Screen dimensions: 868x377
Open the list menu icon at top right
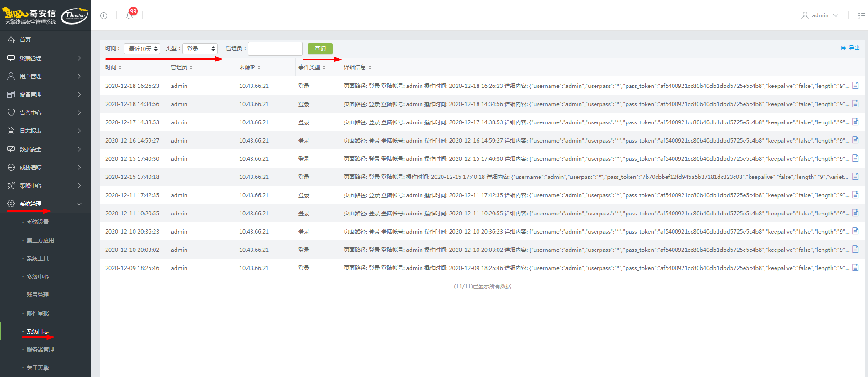pyautogui.click(x=862, y=15)
